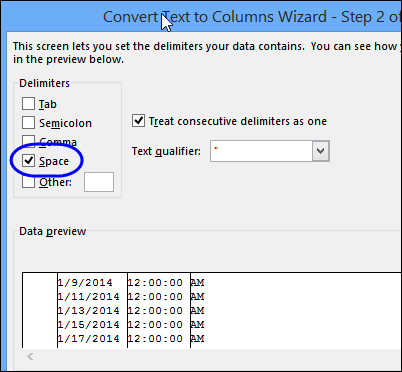Click the Convert Text to Columns Wizard title
402x372 pixels.
pos(252,17)
